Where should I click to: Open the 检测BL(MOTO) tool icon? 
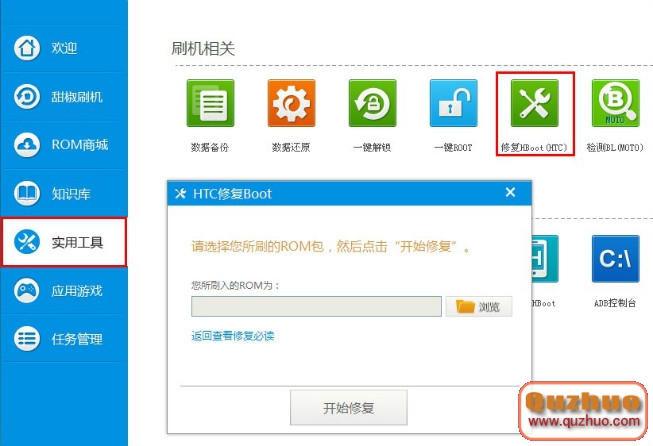coord(616,103)
